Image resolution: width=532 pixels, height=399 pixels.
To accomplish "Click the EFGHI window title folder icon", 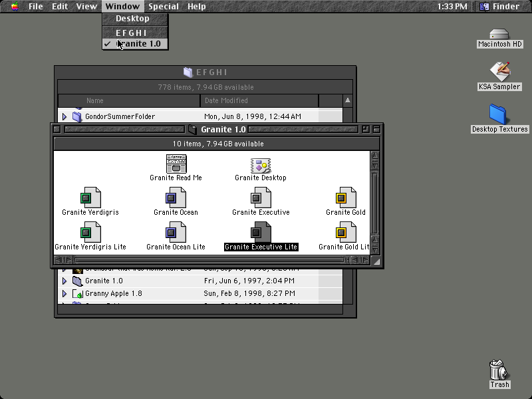I will pos(188,72).
